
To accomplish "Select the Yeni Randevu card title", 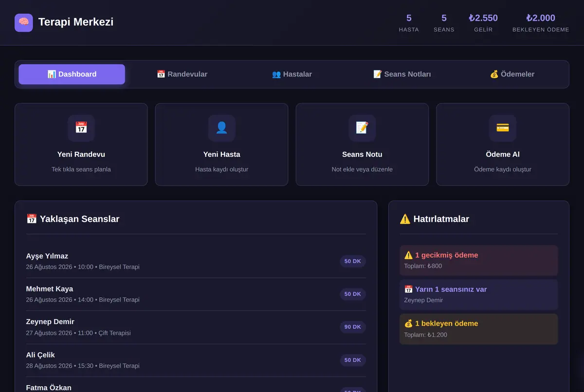I will click(x=81, y=154).
